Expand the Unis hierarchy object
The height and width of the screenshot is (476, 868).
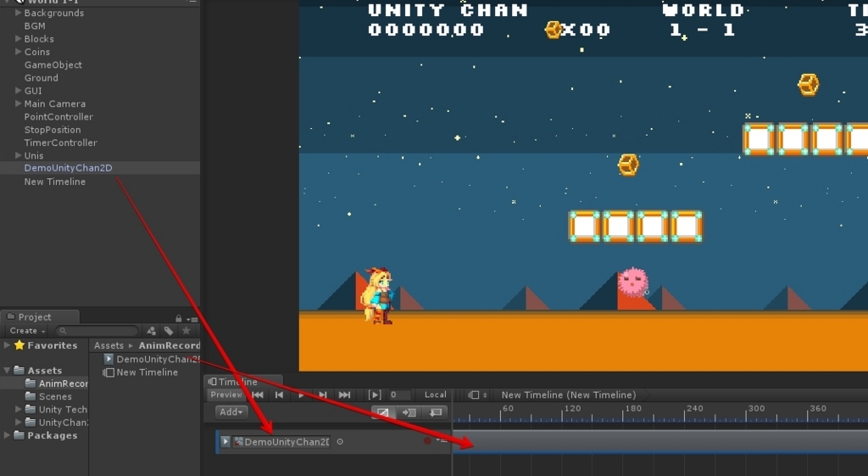click(x=18, y=155)
